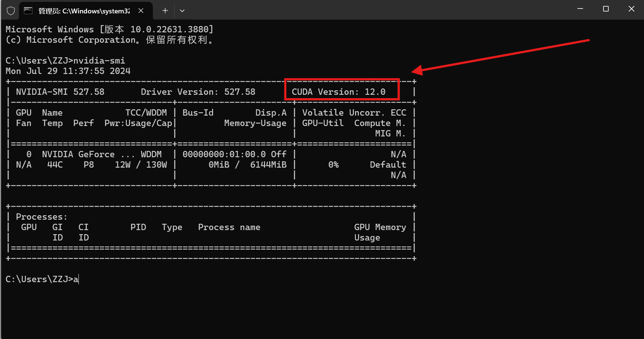Expand the new tab profile dropdown

pyautogui.click(x=182, y=11)
